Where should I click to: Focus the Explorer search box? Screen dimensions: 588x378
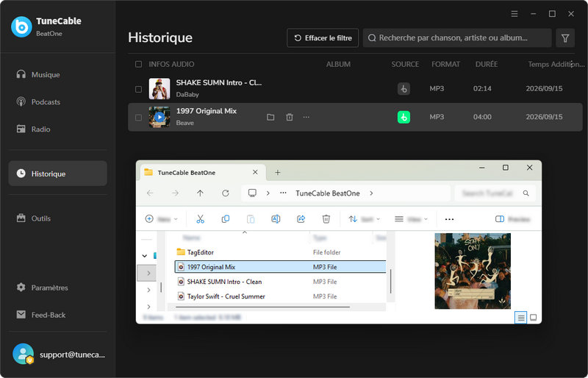tap(495, 193)
